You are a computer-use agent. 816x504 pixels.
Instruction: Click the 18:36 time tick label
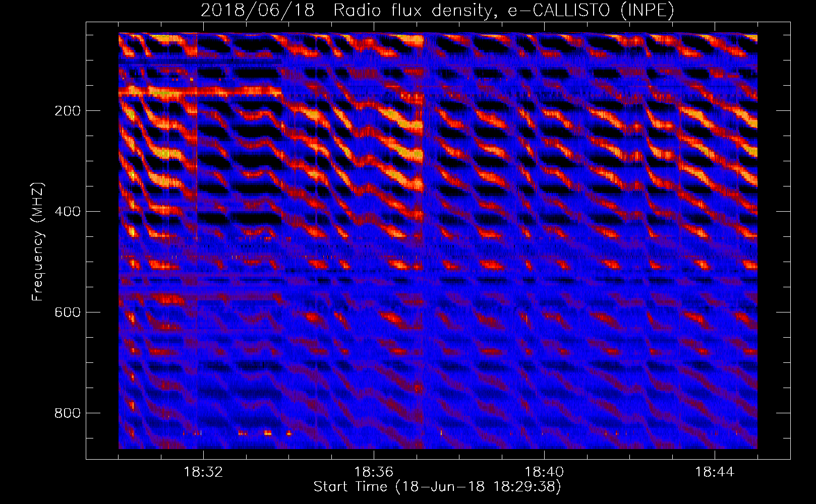[x=374, y=472]
